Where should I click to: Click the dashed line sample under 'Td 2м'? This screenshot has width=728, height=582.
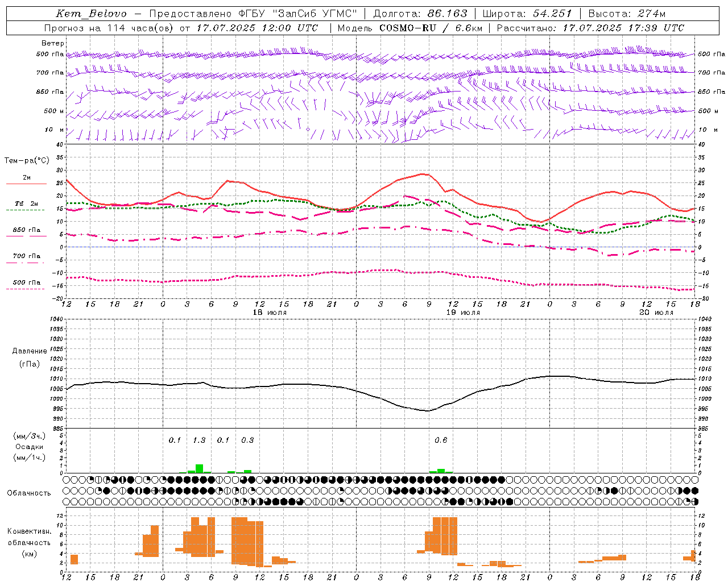click(25, 210)
